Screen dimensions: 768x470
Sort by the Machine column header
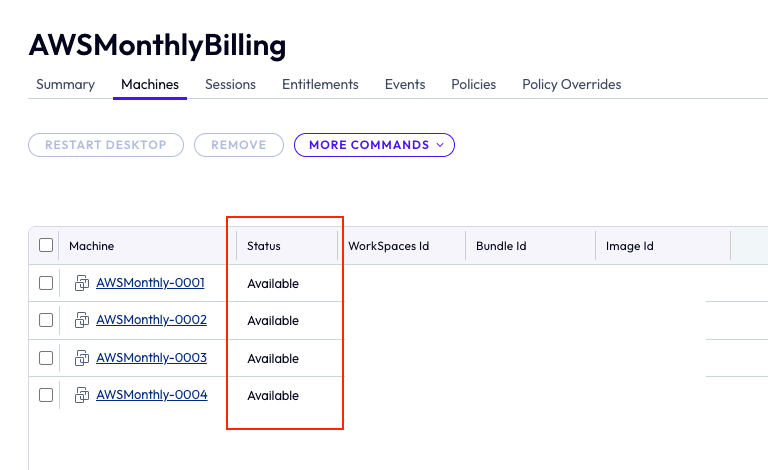pyautogui.click(x=92, y=246)
